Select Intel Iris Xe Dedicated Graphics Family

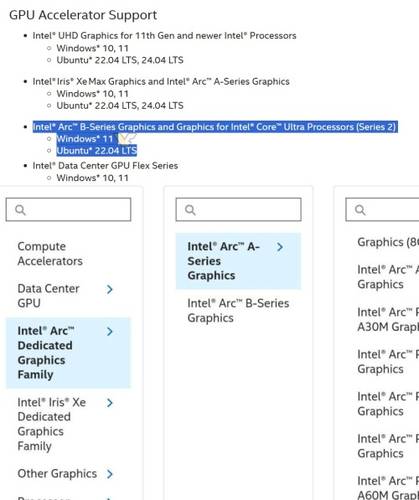(x=52, y=424)
